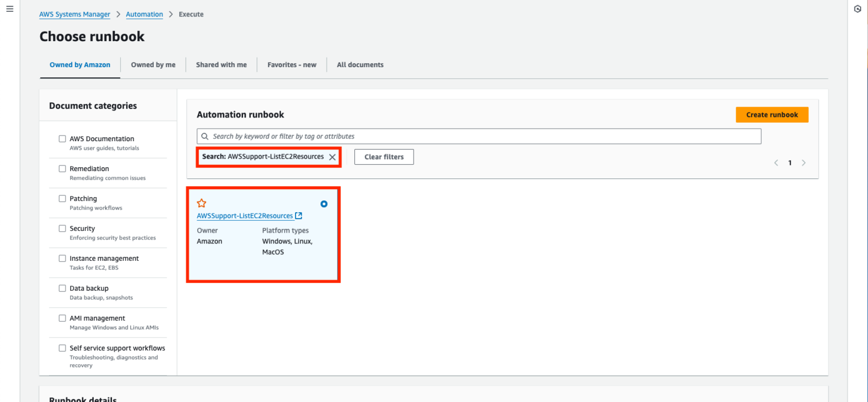Switch to the Owned by me tab
Screen dimensions: 868x402
(153, 64)
